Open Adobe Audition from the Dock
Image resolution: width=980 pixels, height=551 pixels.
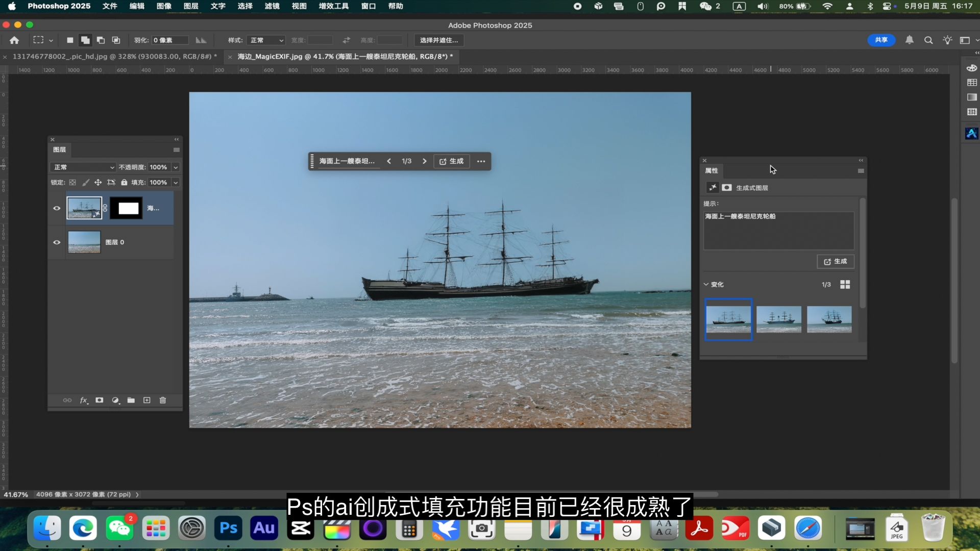pos(264,529)
